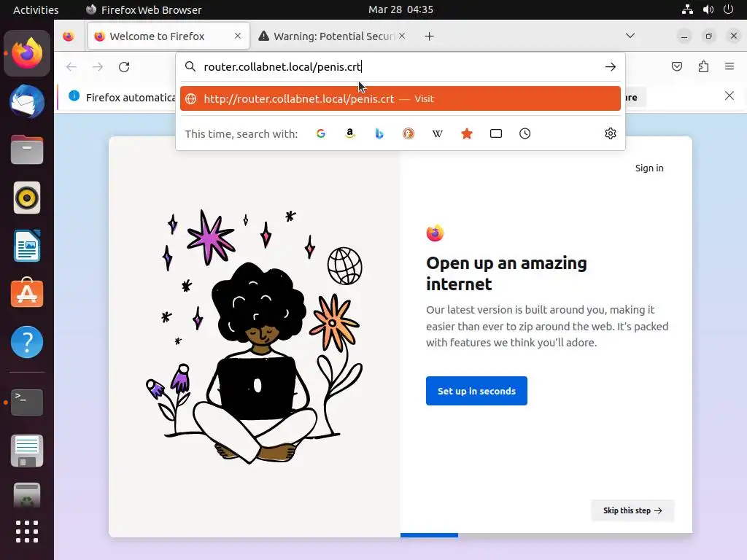Open Firefox View pinned icon
The height and width of the screenshot is (560, 747).
coord(69,36)
